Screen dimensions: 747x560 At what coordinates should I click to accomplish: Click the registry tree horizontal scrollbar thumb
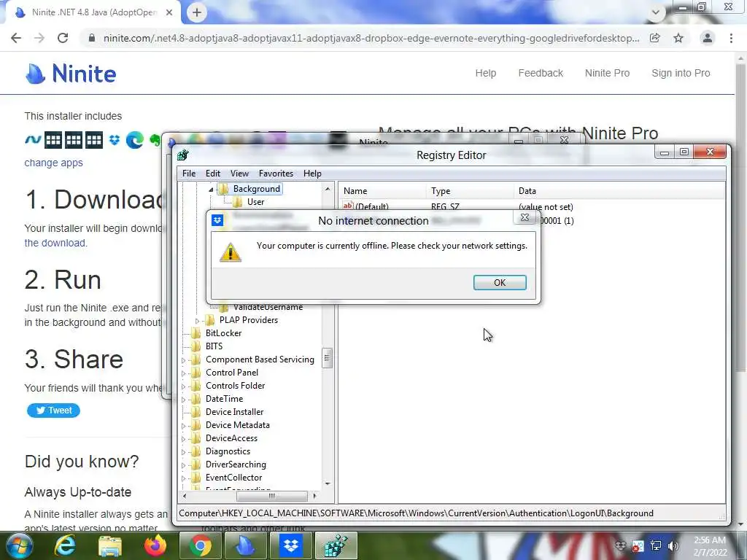coord(271,496)
